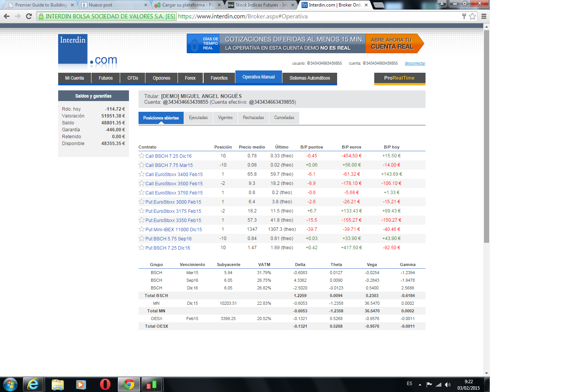This screenshot has width=574, height=392.
Task: Star the Put BSCH 7.25 Dic16 contract
Action: point(142,248)
